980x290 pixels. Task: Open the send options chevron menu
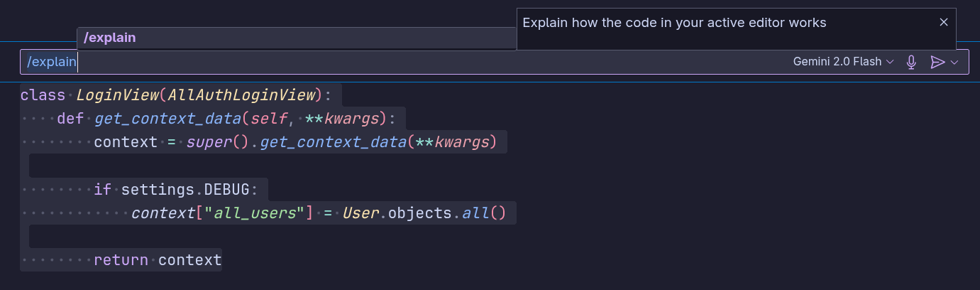click(x=954, y=63)
